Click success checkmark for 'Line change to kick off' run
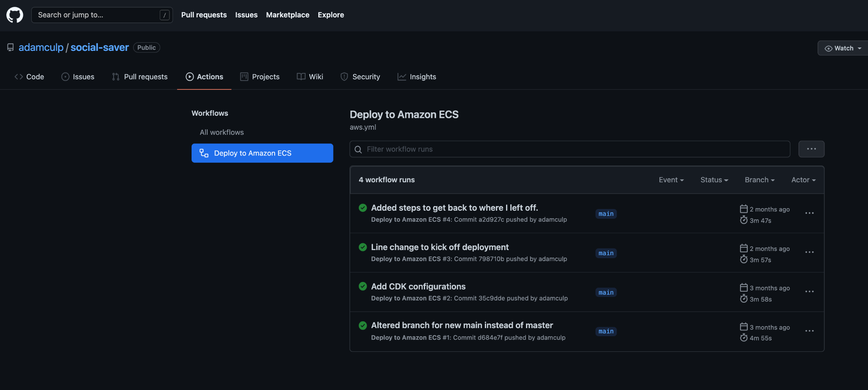 (363, 247)
